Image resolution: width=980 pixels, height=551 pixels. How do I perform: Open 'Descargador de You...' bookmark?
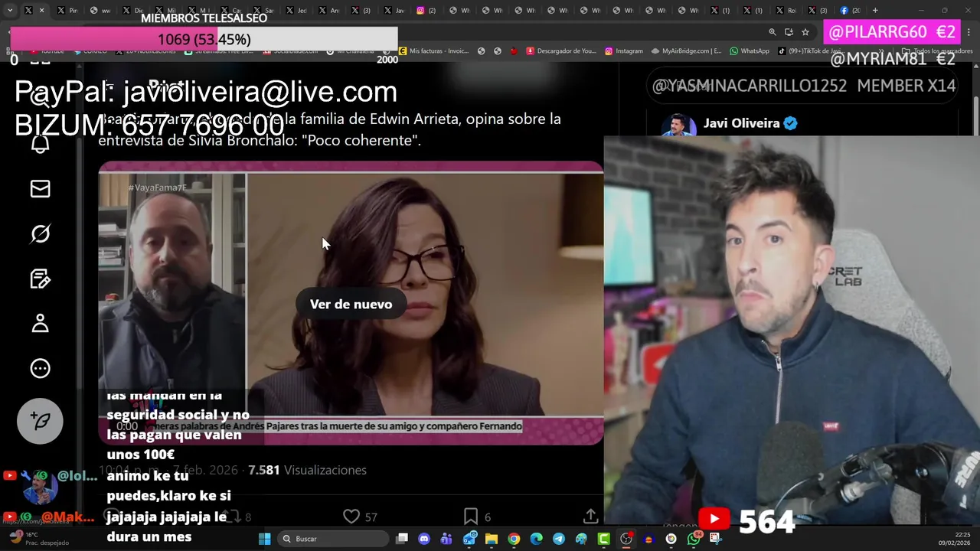(560, 51)
